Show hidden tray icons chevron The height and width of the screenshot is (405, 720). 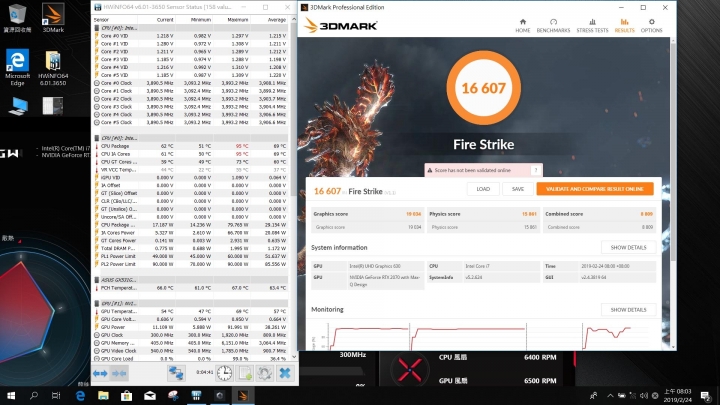pos(610,395)
